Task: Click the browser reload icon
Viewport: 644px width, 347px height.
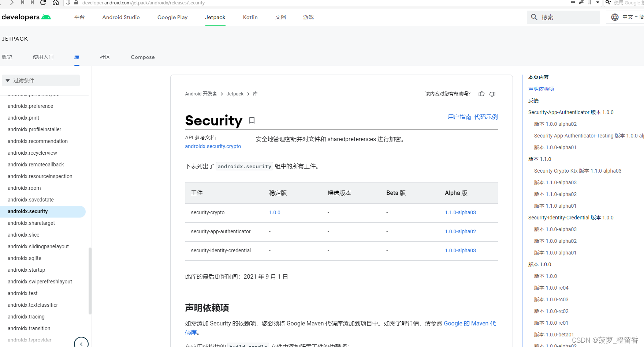Action: pos(43,3)
